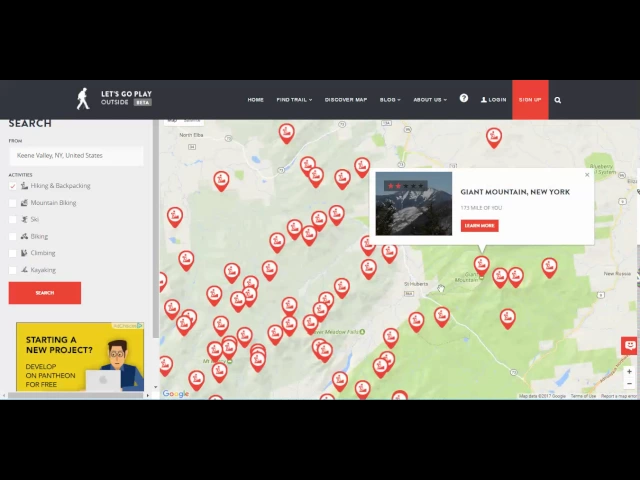Viewport: 640px width, 480px height.
Task: Check the Climbing checkbox
Action: click(13, 253)
